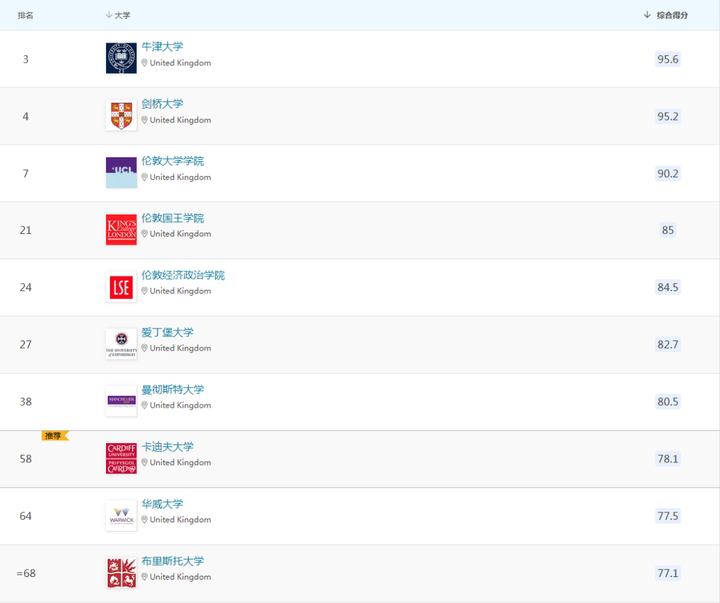Sort by 大学 column header
The height and width of the screenshot is (603, 720).
(x=118, y=15)
